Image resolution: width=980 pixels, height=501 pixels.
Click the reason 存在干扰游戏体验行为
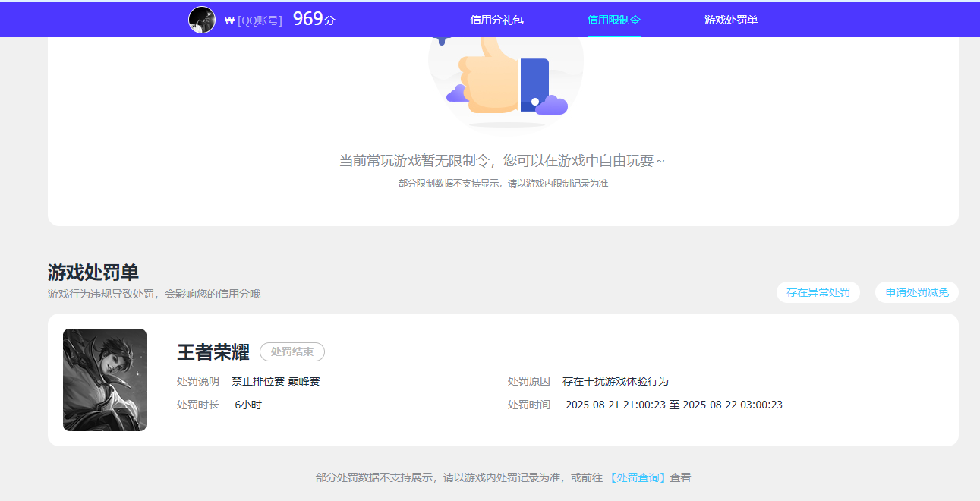[x=616, y=381]
